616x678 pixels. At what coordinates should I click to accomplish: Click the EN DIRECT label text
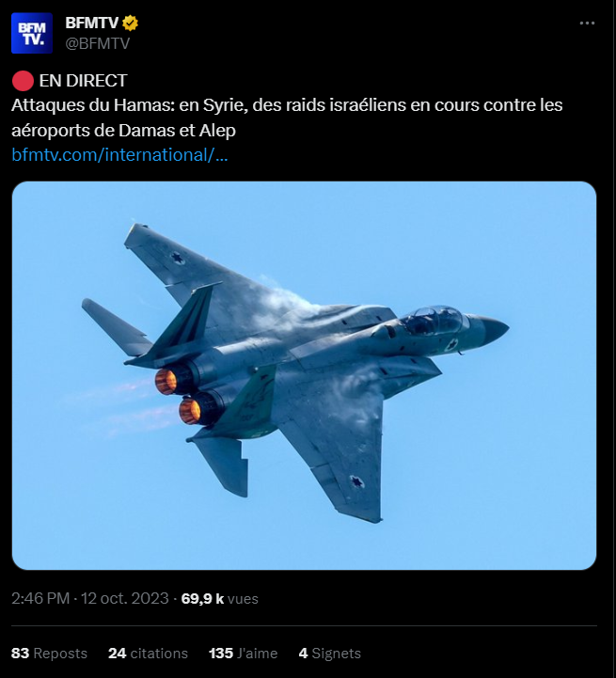[83, 81]
